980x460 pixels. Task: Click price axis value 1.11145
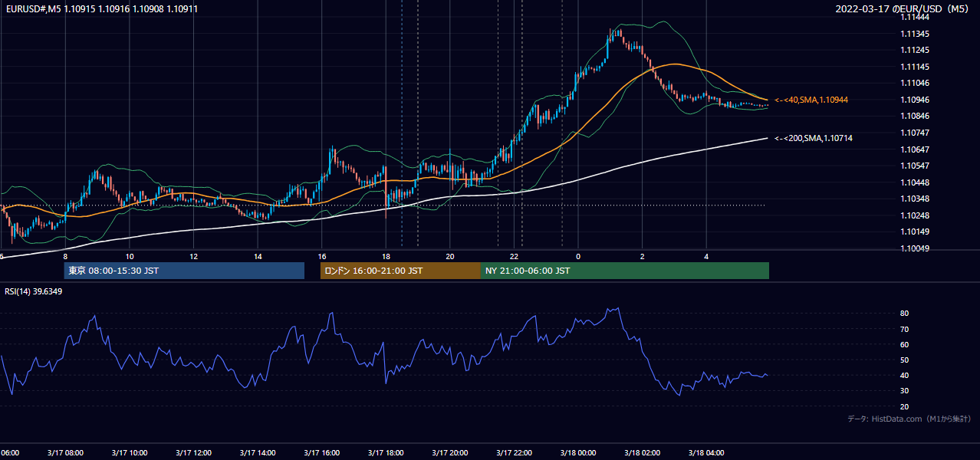click(915, 67)
